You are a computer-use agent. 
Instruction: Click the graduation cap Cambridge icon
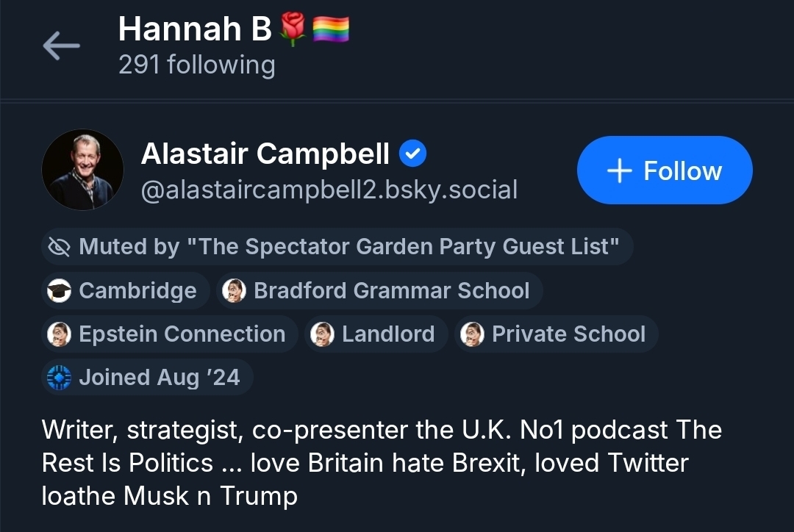(59, 290)
